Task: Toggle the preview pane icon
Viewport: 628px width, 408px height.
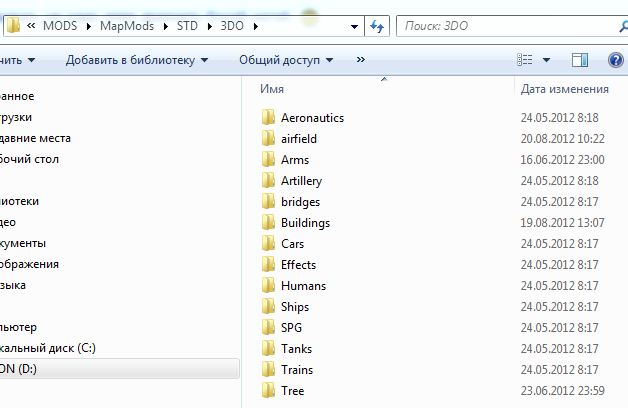Action: (580, 60)
